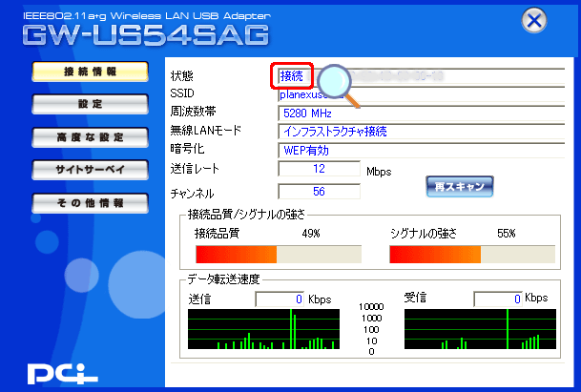Open the 接続情報 tab
Screen dimensions: 581x392
(x=90, y=72)
